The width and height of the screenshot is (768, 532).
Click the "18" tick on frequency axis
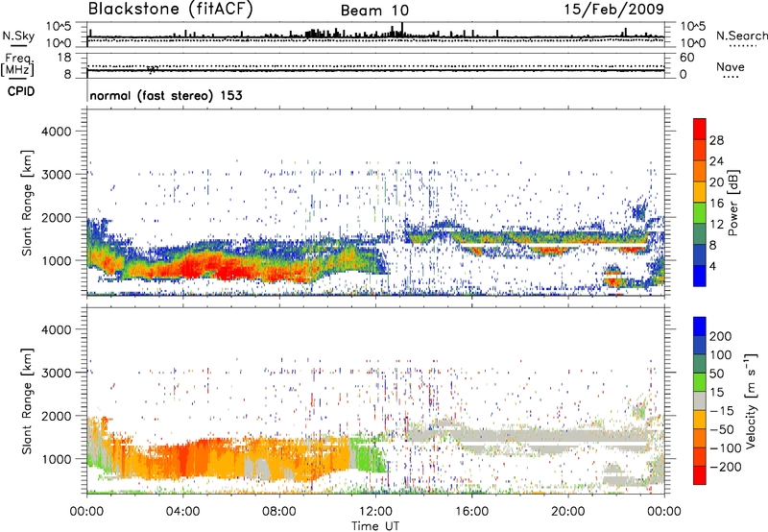(x=64, y=58)
